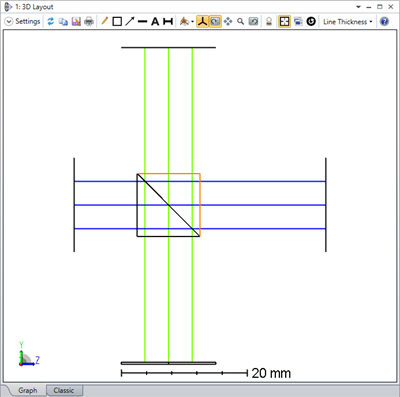The image size is (400, 397).
Task: Click the save image icon
Action: point(76,22)
